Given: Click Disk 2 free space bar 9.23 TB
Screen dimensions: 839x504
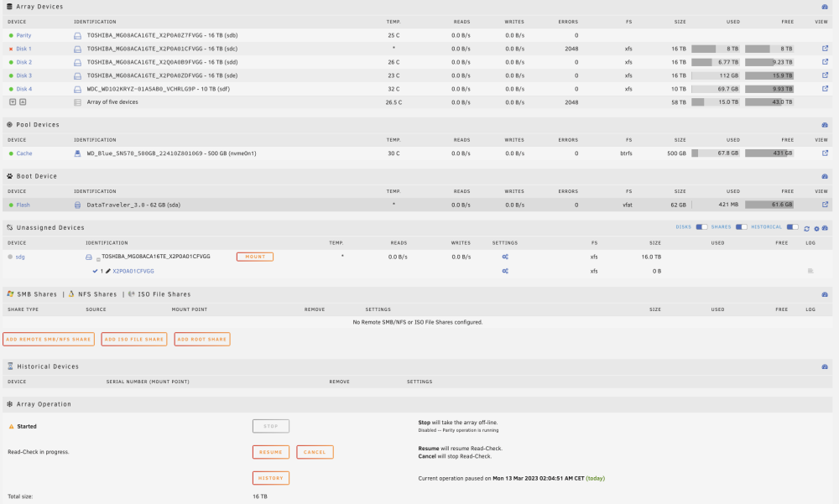Looking at the screenshot, I should click(769, 62).
